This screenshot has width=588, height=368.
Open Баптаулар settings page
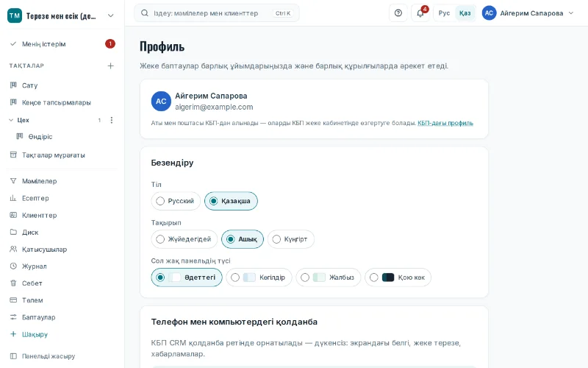pos(62,317)
